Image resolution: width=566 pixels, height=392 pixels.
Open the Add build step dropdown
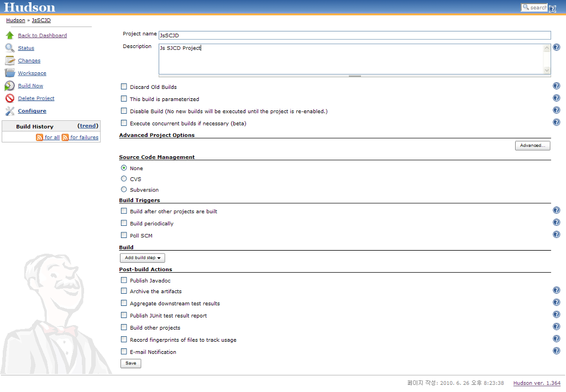point(143,258)
